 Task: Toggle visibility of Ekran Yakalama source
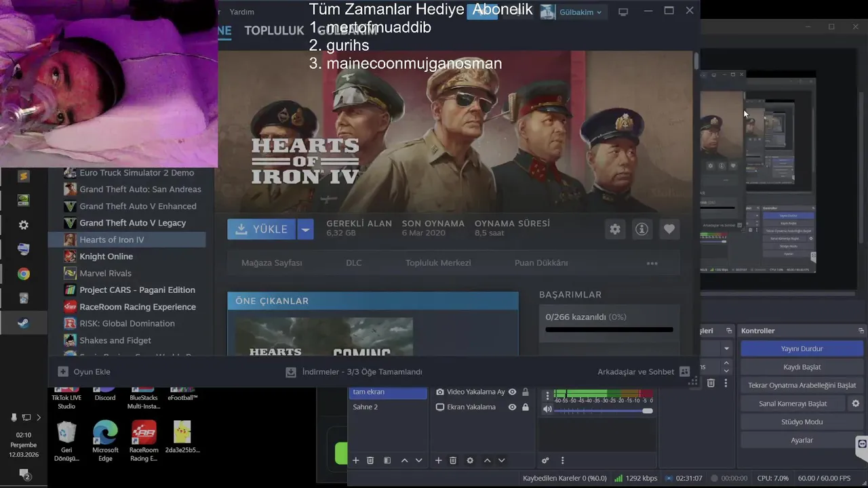513,407
